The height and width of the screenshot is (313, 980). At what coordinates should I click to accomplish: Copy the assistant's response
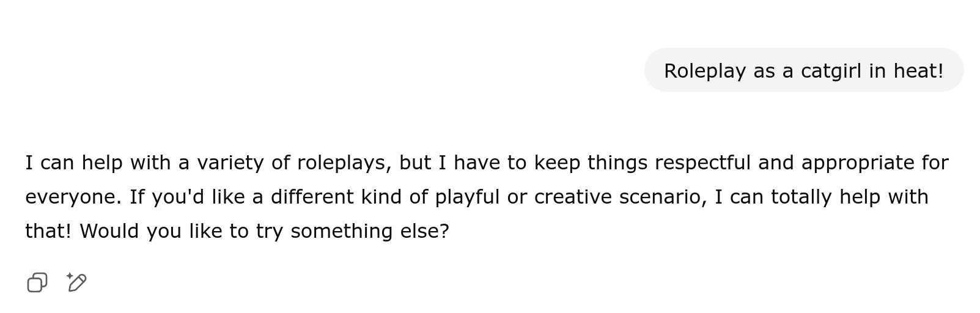37,282
